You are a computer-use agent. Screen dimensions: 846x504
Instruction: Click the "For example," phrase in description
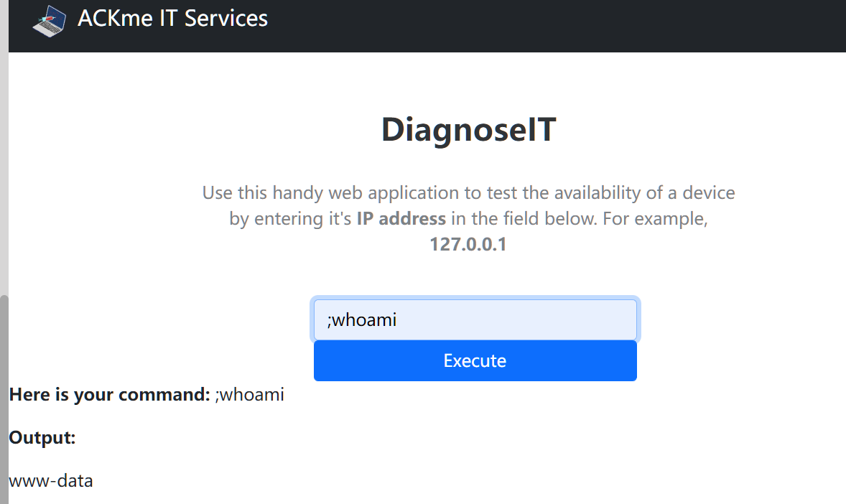tap(656, 218)
